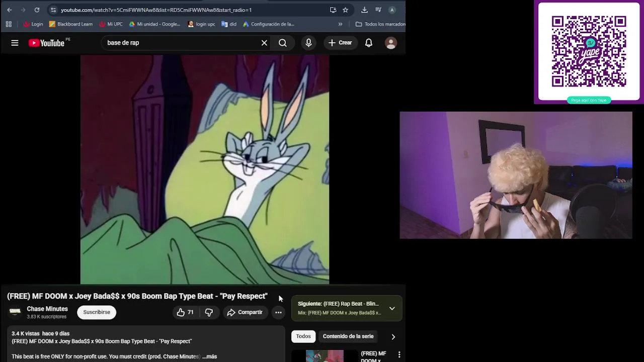The image size is (644, 362).
Task: Open Todos los marcadores folder
Action: pyautogui.click(x=380, y=24)
